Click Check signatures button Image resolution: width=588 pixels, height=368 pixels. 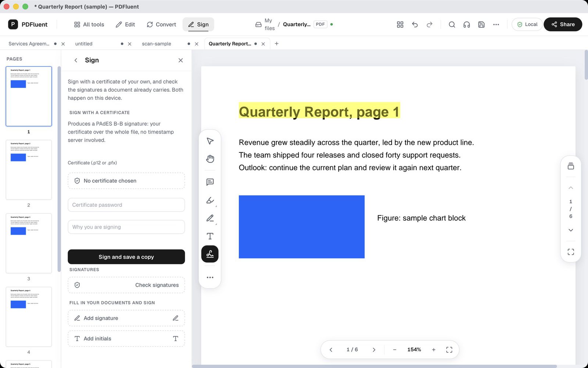click(126, 285)
